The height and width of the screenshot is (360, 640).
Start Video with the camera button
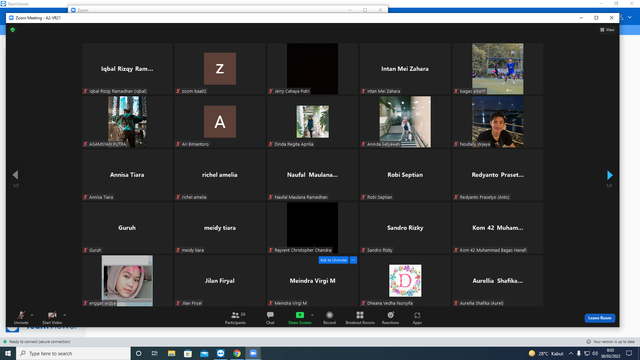tap(52, 317)
